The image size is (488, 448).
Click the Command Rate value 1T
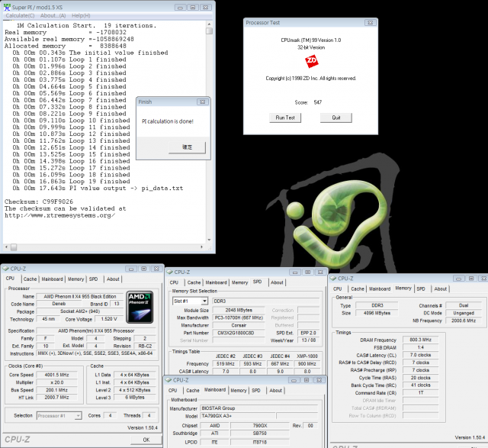[420, 393]
